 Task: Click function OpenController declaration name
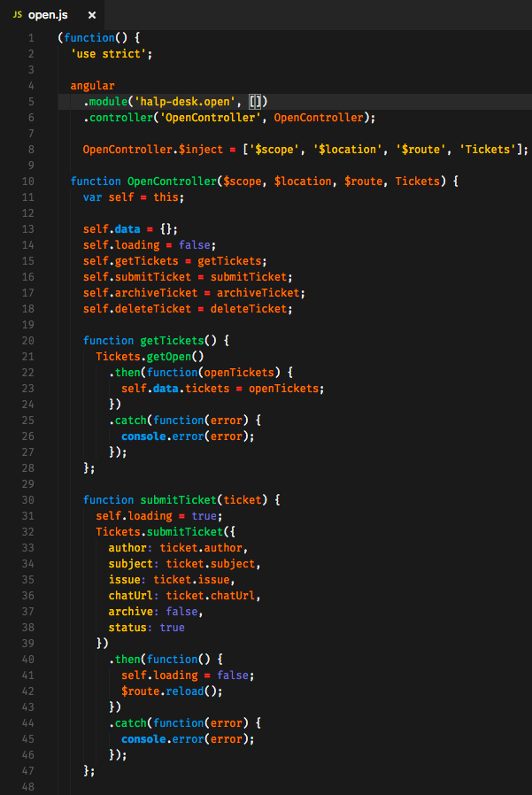172,181
